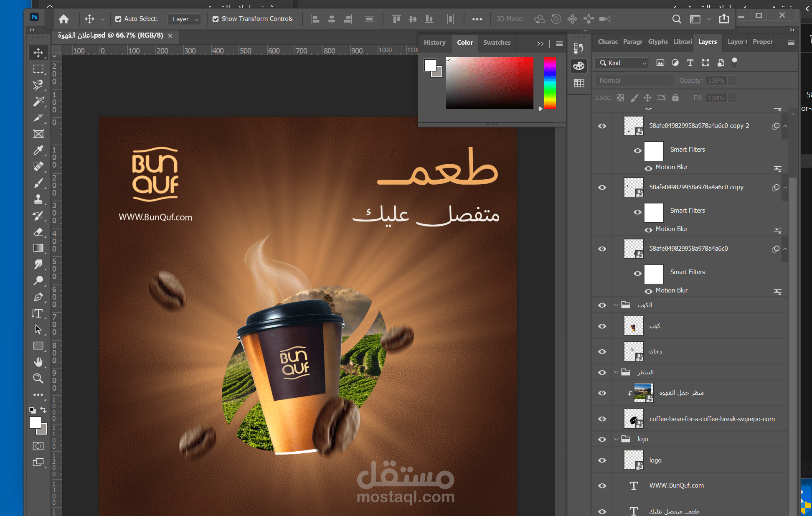Image resolution: width=812 pixels, height=516 pixels.
Task: Open the Search magnifier in options bar
Action: point(677,19)
